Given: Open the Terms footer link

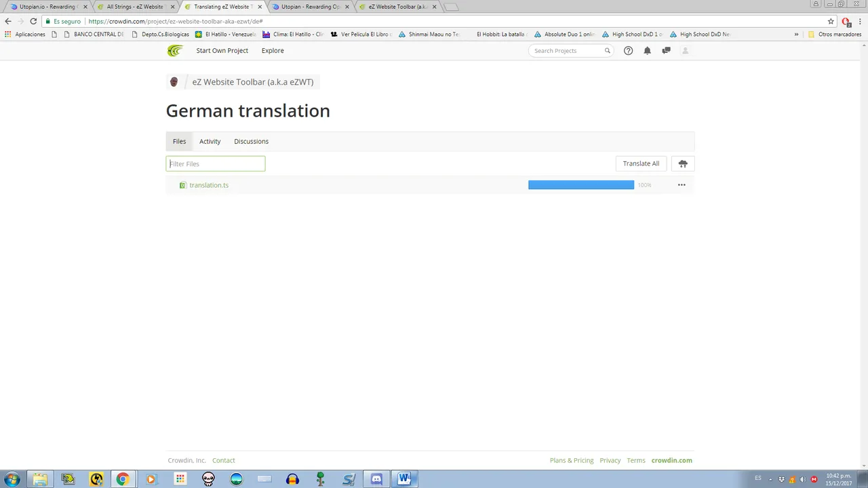Looking at the screenshot, I should 636,460.
